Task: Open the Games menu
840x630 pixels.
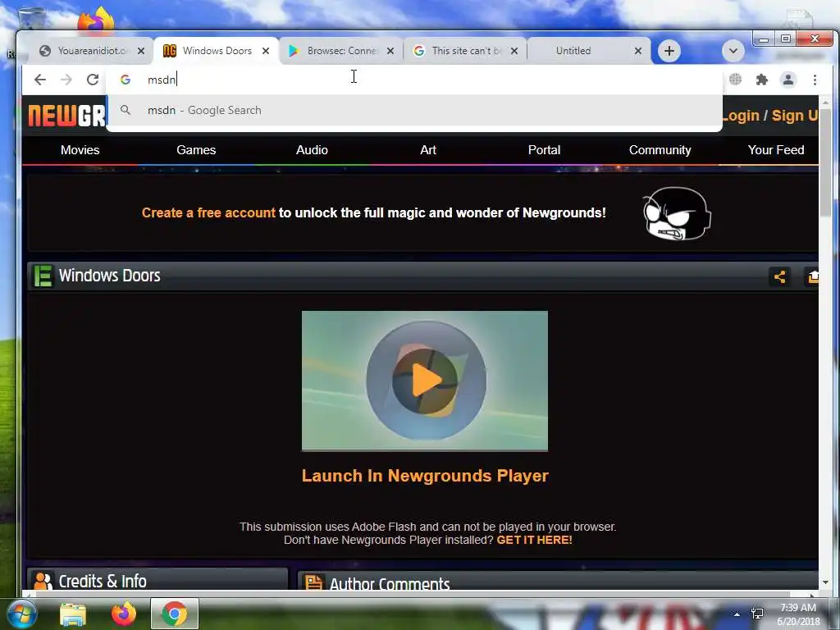Action: tap(196, 150)
